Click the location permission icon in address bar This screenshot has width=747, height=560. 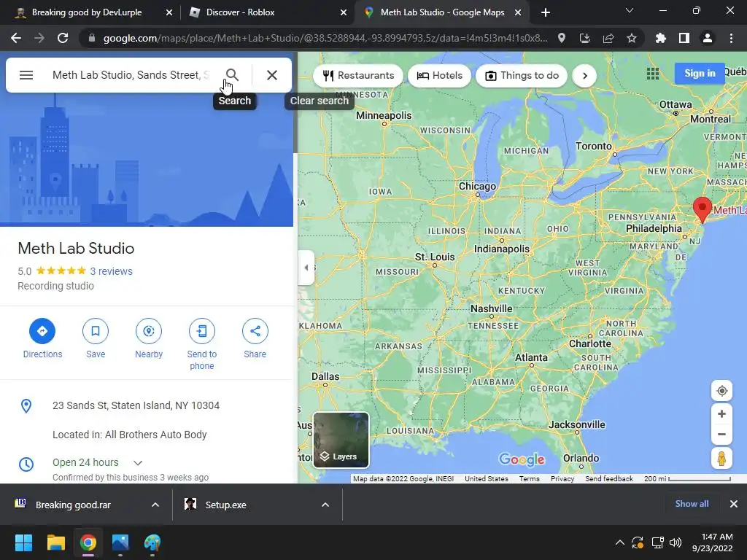pos(562,38)
